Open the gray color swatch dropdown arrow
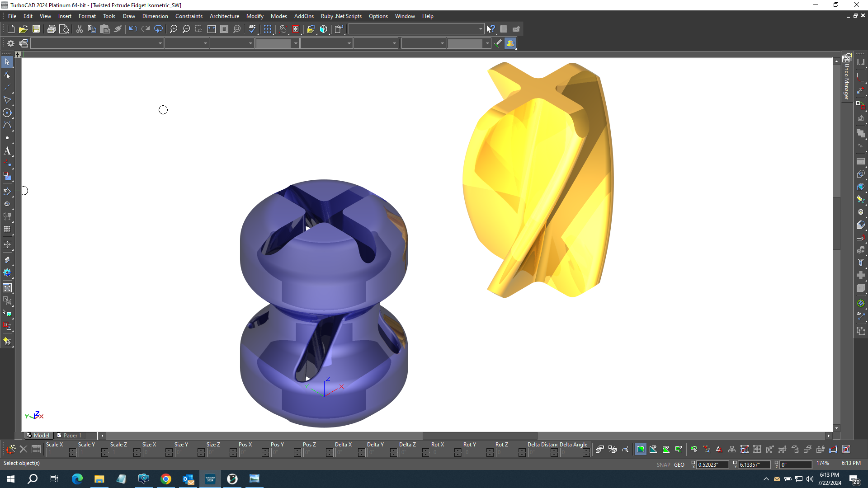 coord(296,43)
